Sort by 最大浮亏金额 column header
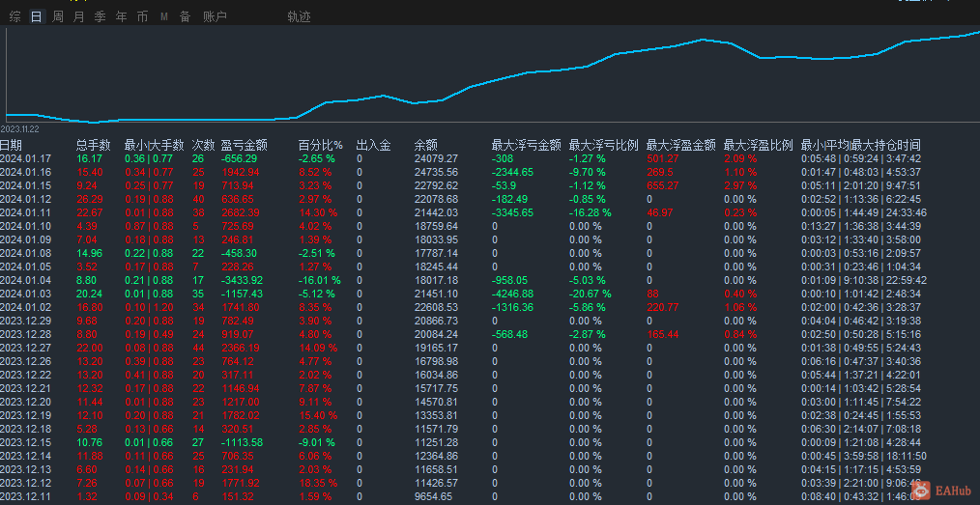This screenshot has height=505, width=980. 526,145
